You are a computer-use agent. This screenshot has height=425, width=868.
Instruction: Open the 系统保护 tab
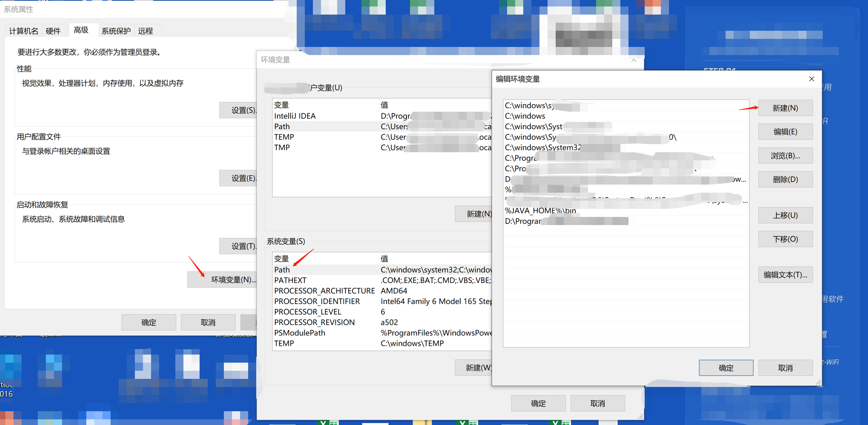(x=116, y=31)
